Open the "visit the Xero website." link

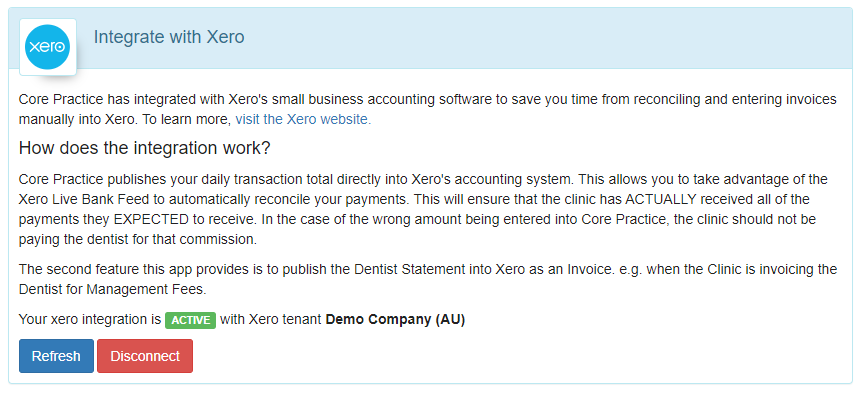(x=303, y=120)
